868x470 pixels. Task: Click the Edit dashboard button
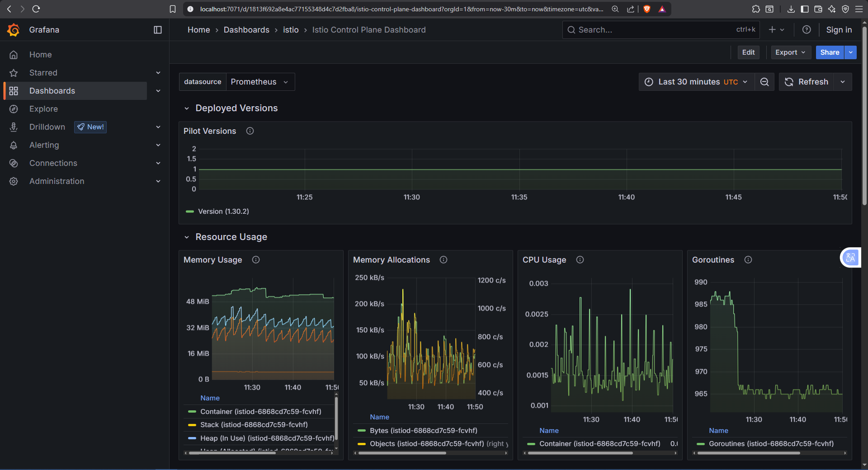pyautogui.click(x=748, y=52)
